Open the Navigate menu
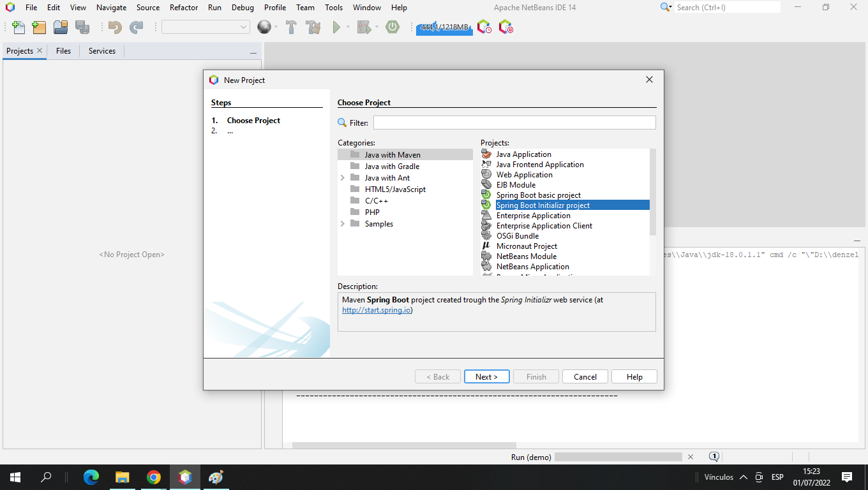The width and height of the screenshot is (868, 490). [111, 8]
